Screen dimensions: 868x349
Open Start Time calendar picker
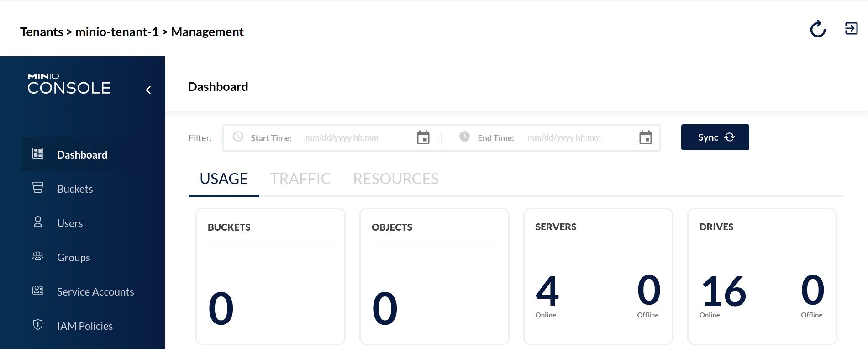coord(423,137)
